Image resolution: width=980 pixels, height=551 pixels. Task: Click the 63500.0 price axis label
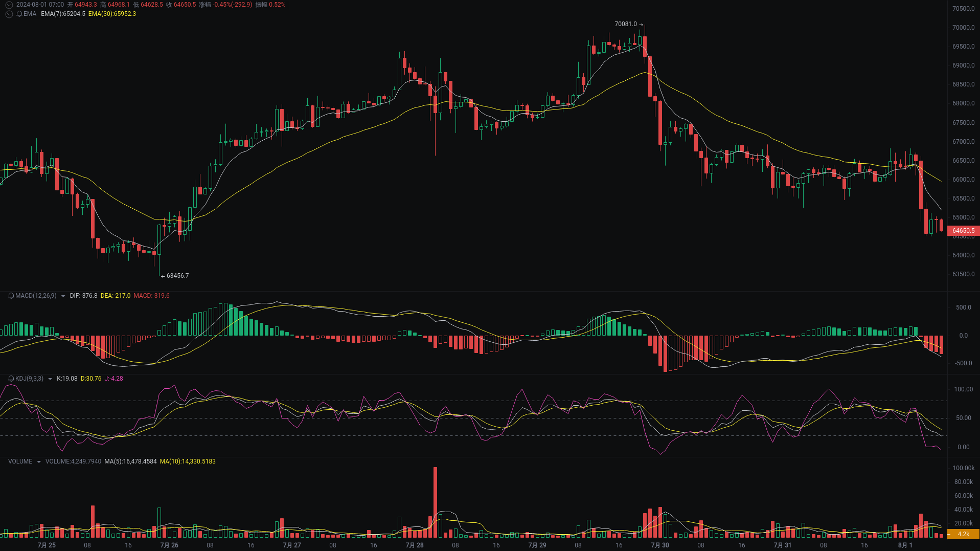[964, 274]
